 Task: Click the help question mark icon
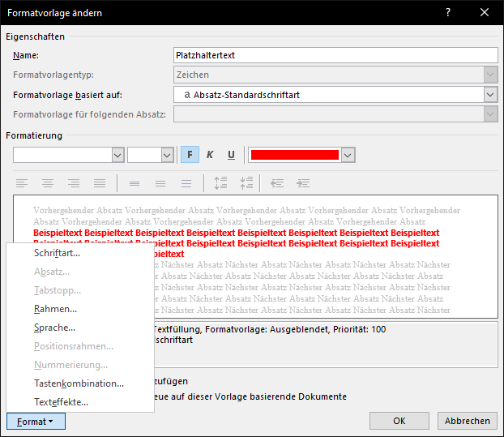click(448, 13)
